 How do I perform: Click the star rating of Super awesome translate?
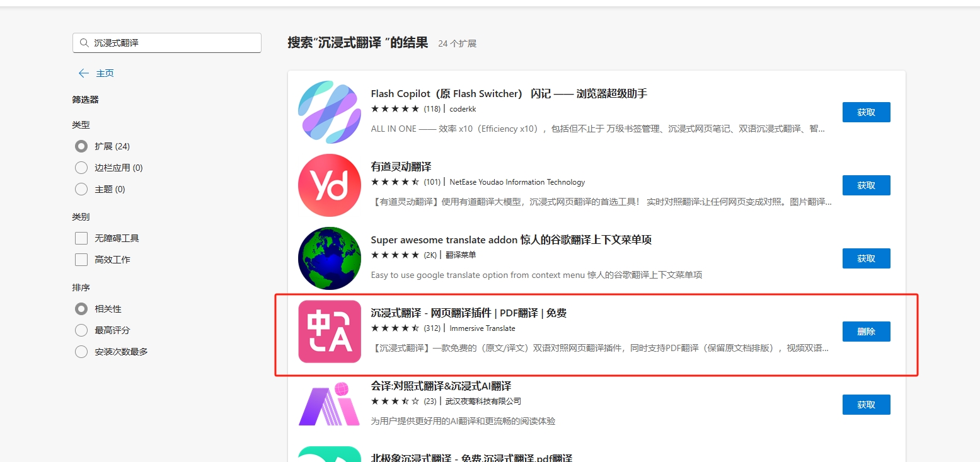click(x=395, y=255)
